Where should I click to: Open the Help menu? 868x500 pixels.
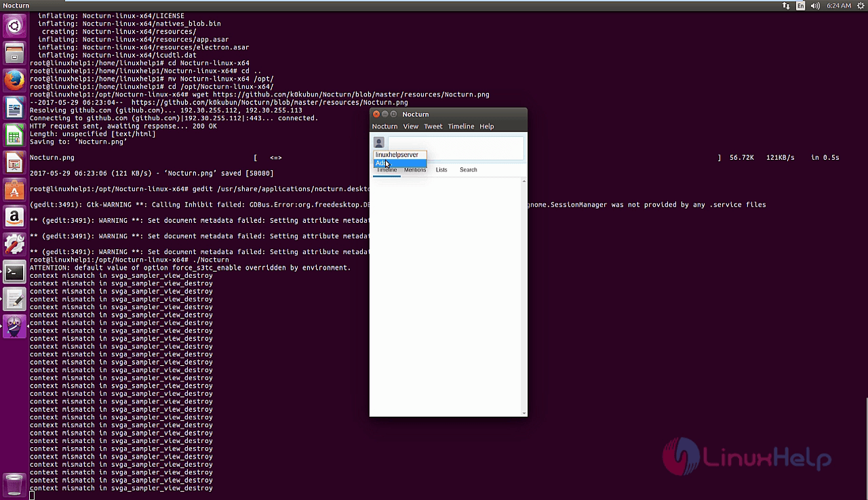(487, 127)
